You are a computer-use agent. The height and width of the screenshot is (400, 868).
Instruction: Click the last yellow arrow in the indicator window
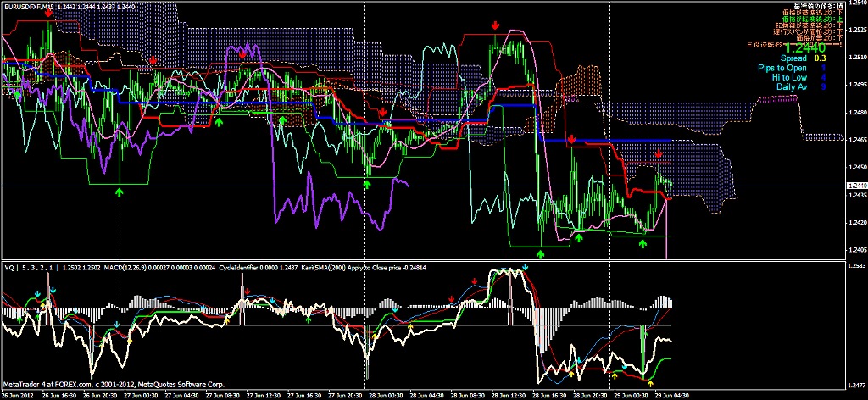[649, 385]
